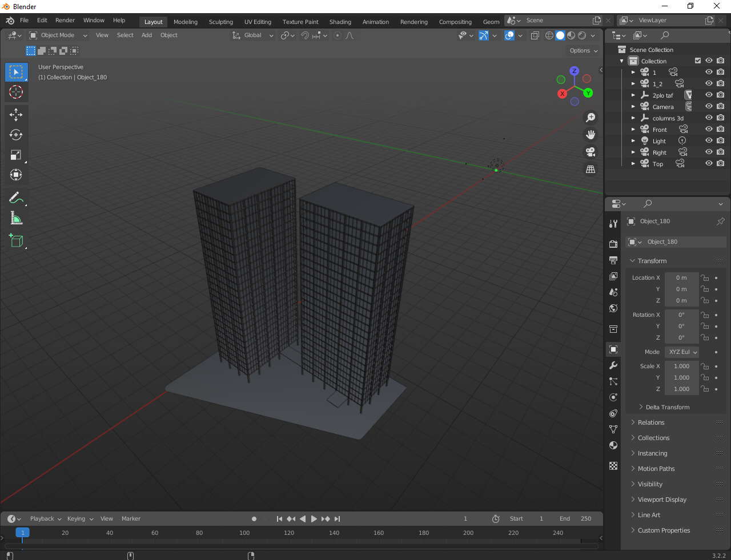Play the animation forward
The width and height of the screenshot is (731, 560).
(x=314, y=519)
